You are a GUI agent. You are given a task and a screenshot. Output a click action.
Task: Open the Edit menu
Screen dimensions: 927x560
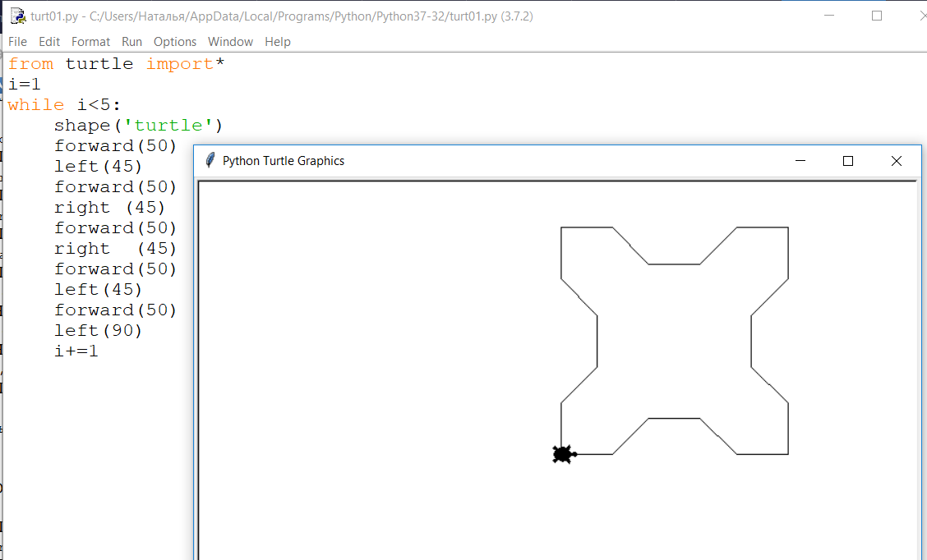(x=49, y=42)
